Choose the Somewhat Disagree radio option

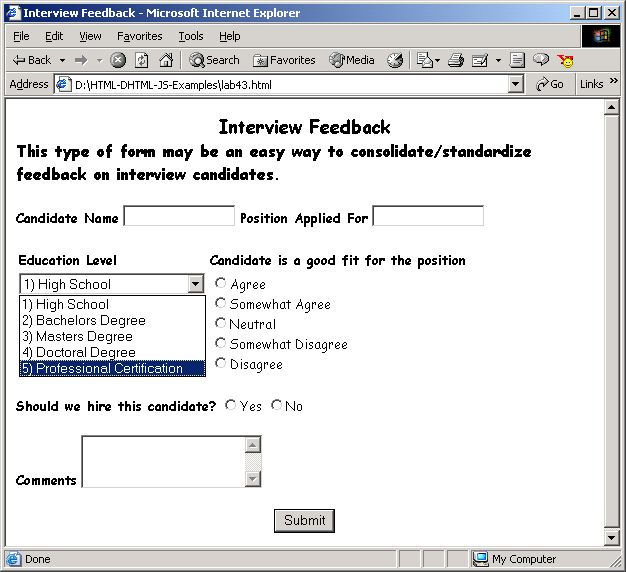tap(221, 344)
